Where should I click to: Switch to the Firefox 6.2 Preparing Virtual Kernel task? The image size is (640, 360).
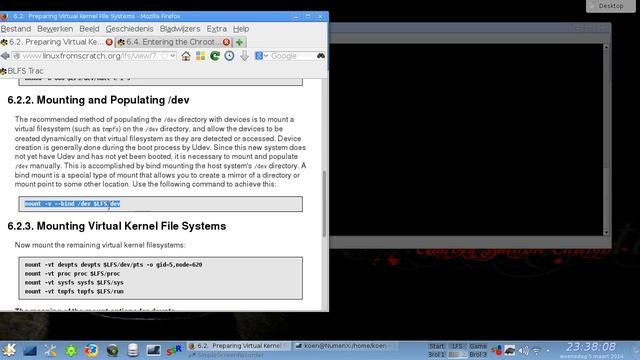coord(239,346)
